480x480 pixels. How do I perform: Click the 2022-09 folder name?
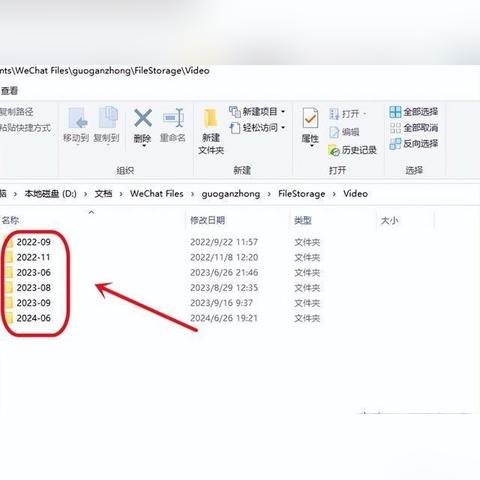(34, 242)
